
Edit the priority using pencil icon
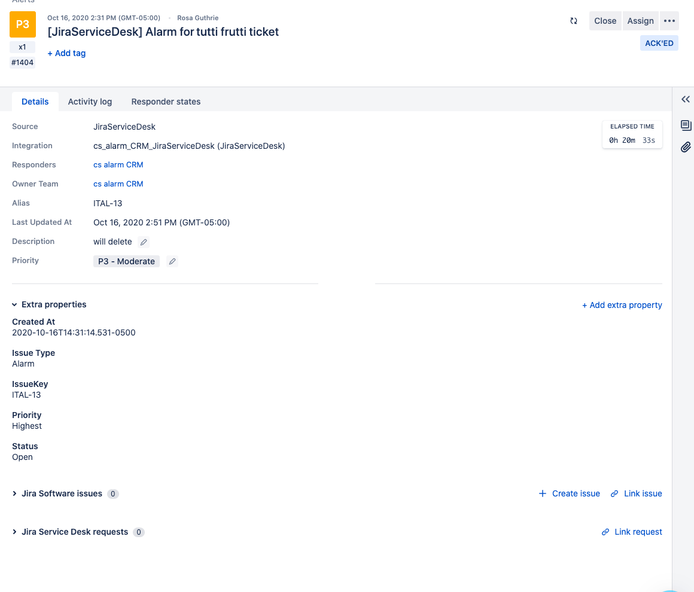coord(172,261)
